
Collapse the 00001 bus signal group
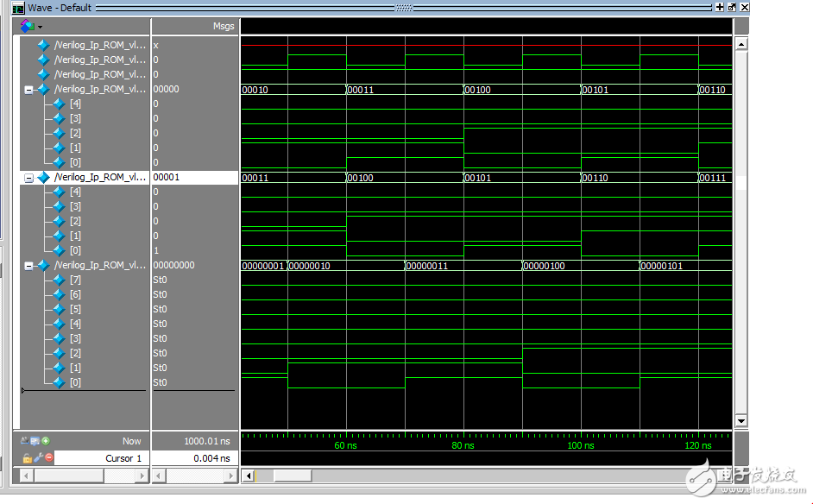[28, 178]
